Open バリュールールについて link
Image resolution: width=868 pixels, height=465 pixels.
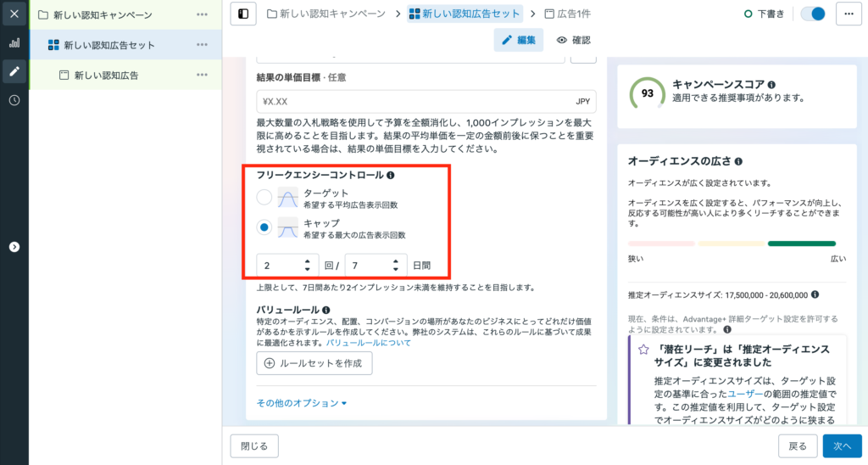(368, 343)
